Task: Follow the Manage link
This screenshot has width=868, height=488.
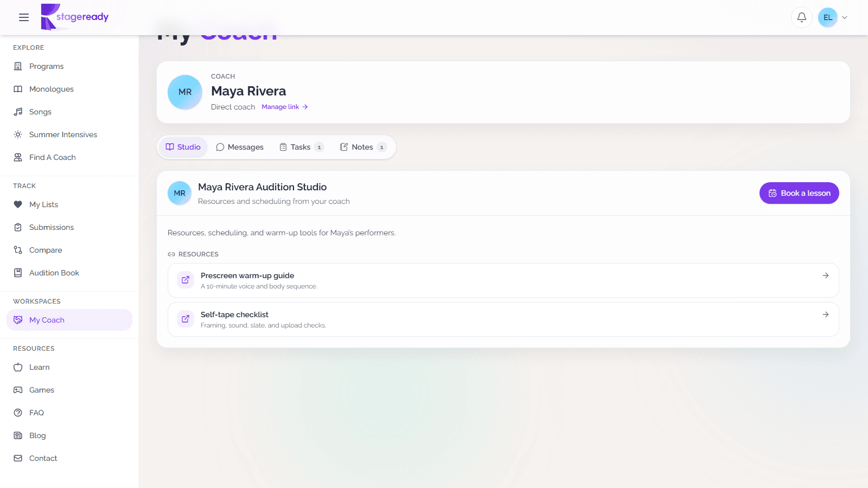Action: coord(285,107)
